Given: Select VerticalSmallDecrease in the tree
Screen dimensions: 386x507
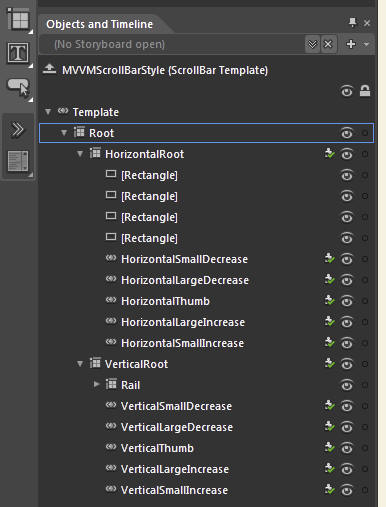Looking at the screenshot, I should (x=176, y=406).
